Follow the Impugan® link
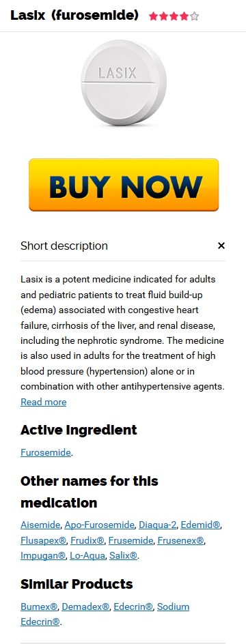This screenshot has height=644, width=246. (x=43, y=556)
